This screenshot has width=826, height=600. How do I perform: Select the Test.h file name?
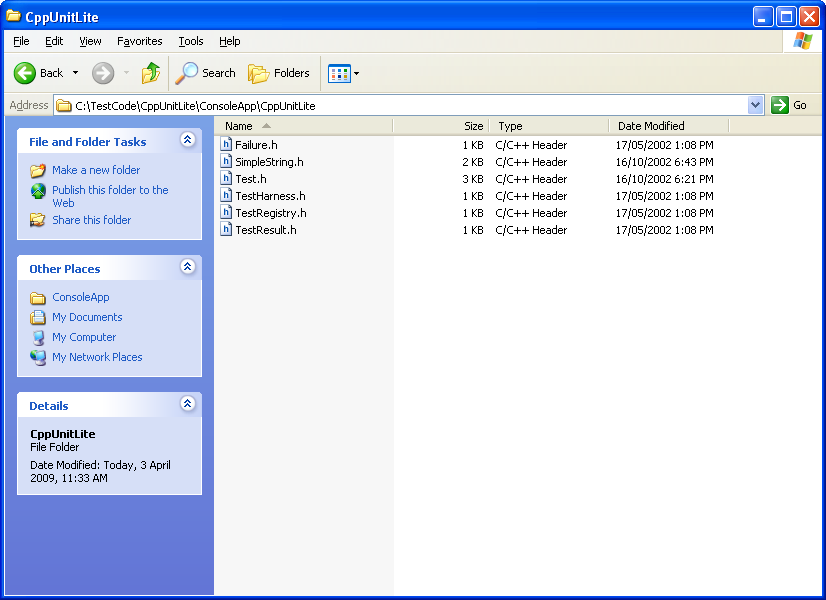coord(251,179)
